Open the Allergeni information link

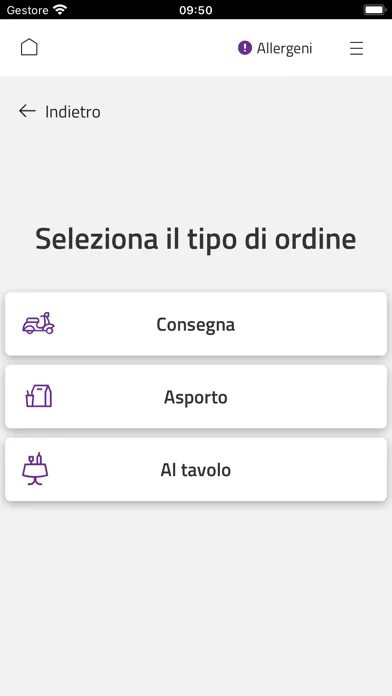[x=275, y=48]
